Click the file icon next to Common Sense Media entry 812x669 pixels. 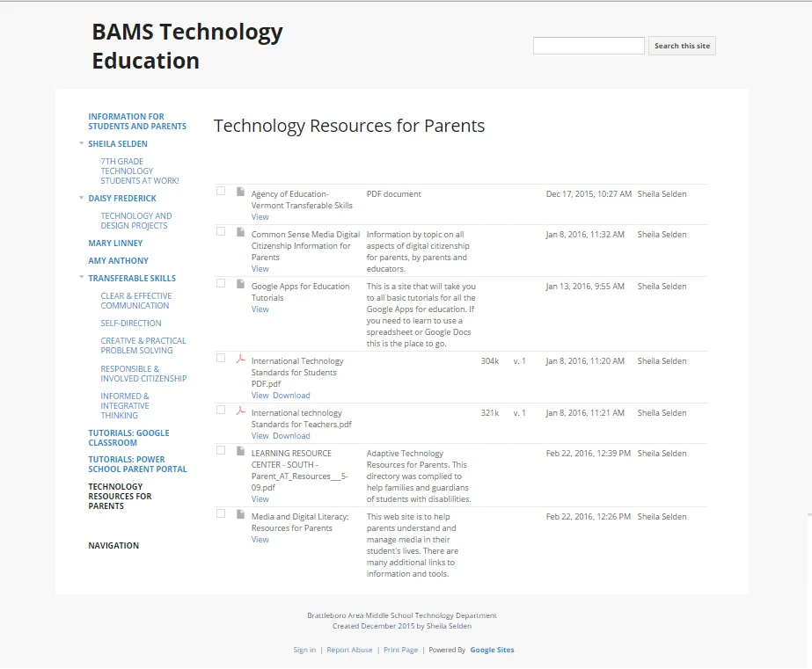click(239, 231)
